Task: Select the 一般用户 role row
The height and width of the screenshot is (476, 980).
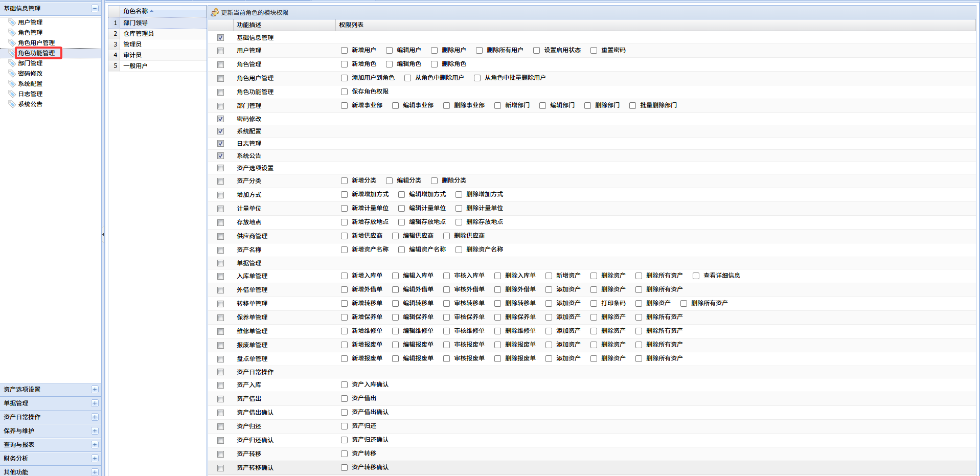Action: [157, 66]
